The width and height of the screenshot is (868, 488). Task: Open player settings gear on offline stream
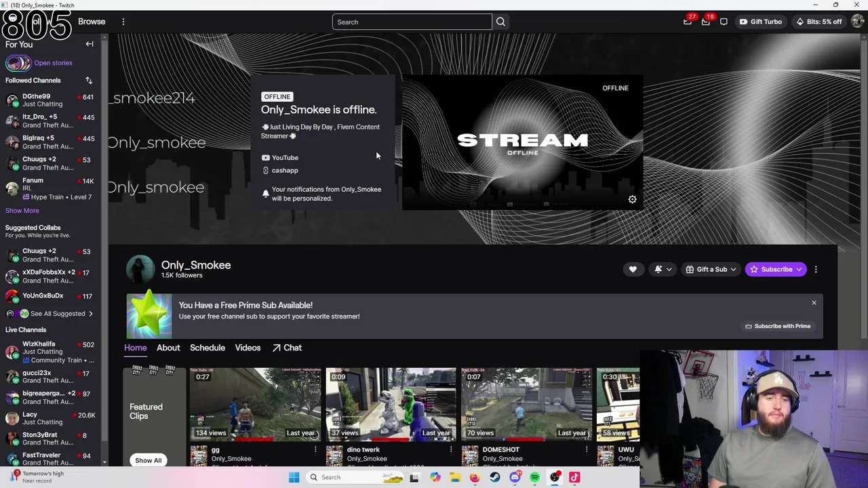632,199
